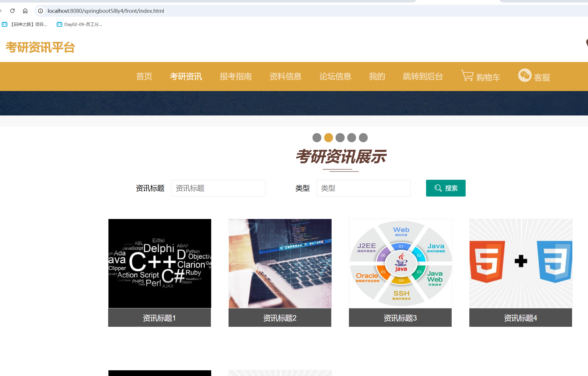Open 我的 personal section
588x376 pixels.
pyautogui.click(x=377, y=77)
